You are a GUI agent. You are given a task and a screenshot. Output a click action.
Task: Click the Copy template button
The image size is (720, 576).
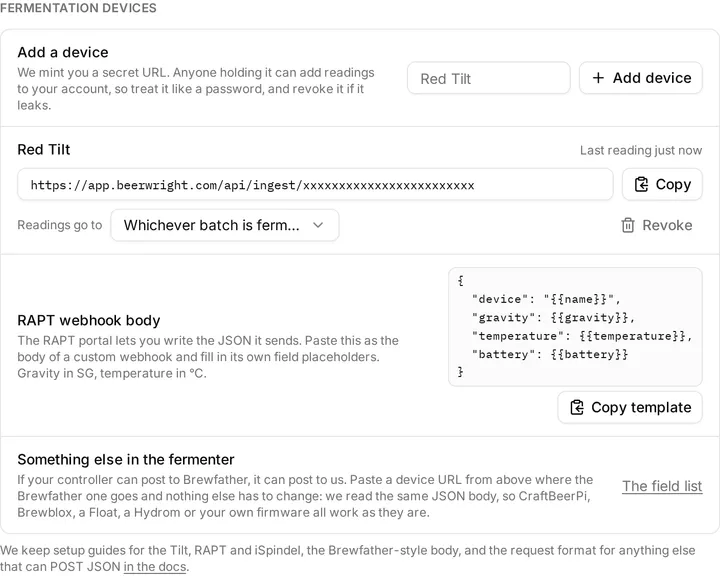click(630, 407)
